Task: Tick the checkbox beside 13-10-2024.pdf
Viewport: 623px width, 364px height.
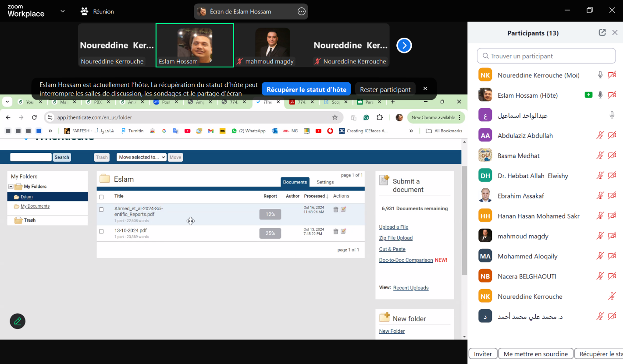Action: [101, 231]
